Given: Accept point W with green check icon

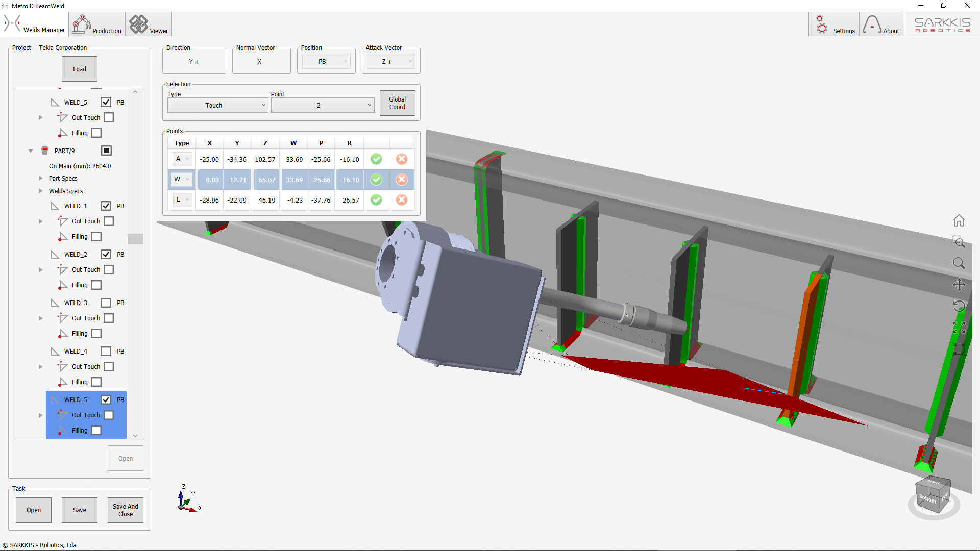Looking at the screenshot, I should (x=376, y=180).
